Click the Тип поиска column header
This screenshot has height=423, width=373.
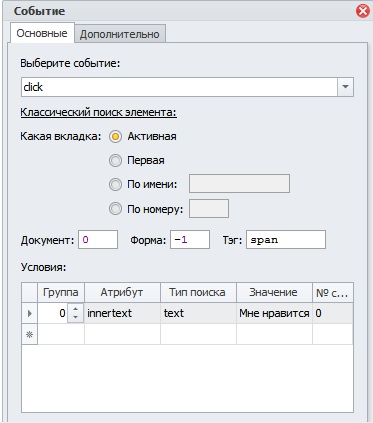click(x=198, y=292)
